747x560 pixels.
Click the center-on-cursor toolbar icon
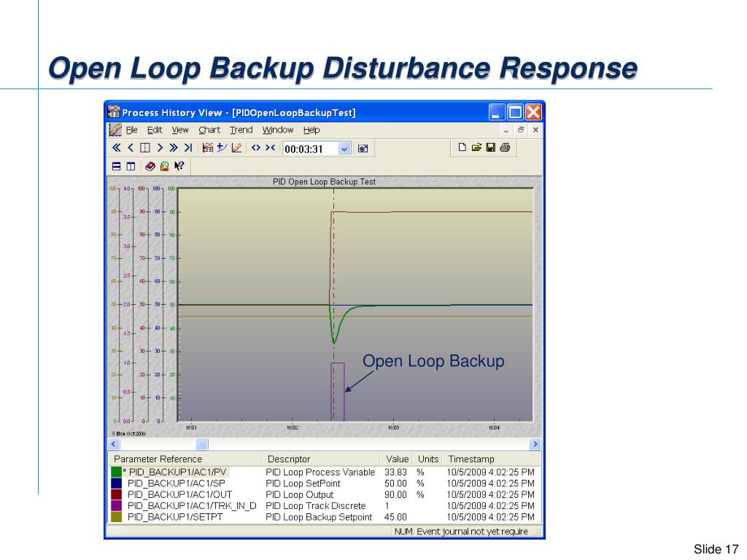point(145,148)
